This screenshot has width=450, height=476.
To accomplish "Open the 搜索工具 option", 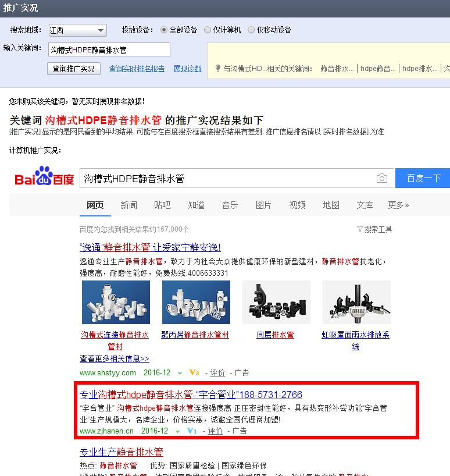I will 378,229.
